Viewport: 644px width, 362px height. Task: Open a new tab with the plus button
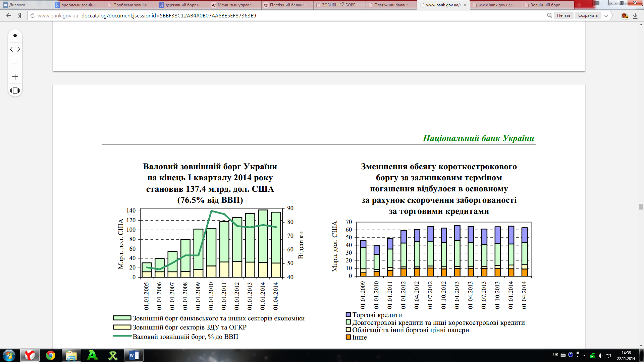pyautogui.click(x=579, y=5)
